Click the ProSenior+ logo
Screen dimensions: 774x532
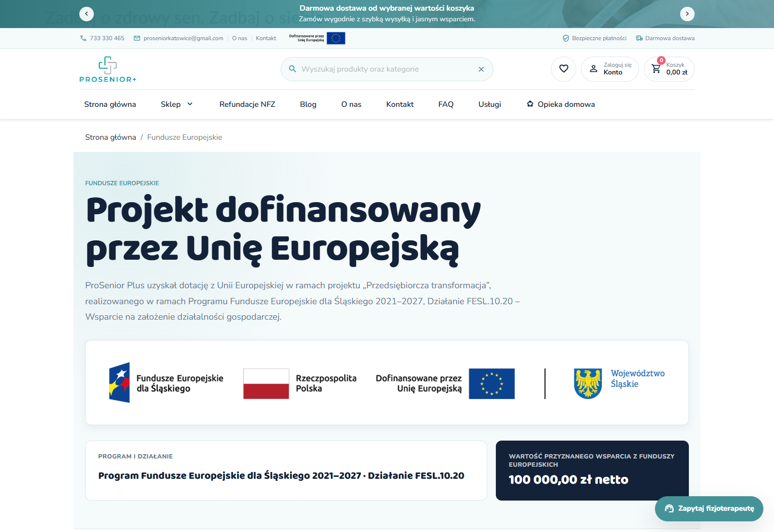(108, 69)
